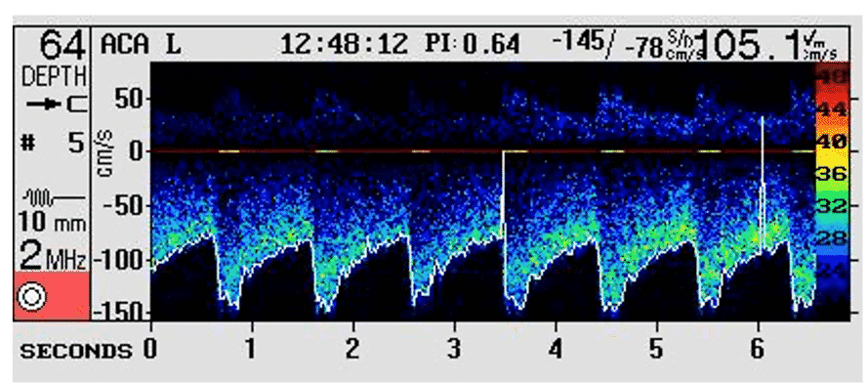Click the 3 second mark on time axis
Viewport: 868px width, 383px height.
(x=454, y=349)
